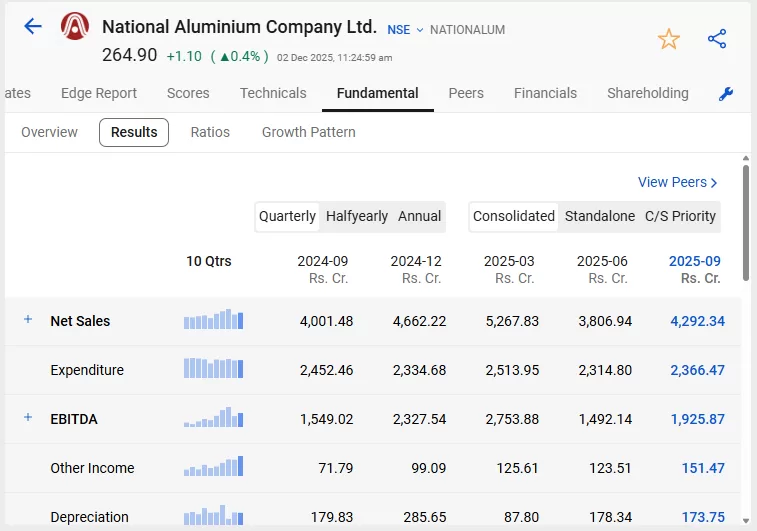Click the Other Income sparkline chart
757x531 pixels.
213,466
